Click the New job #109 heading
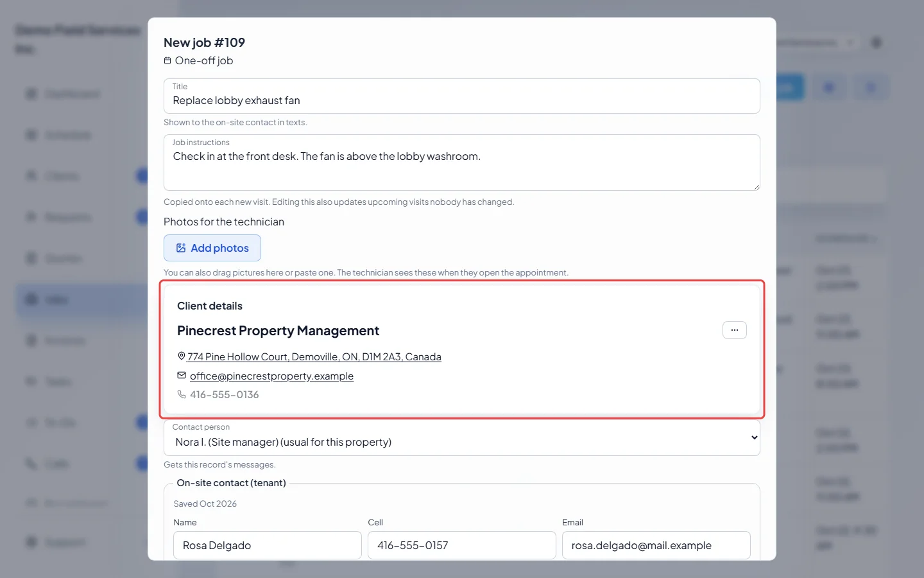924x578 pixels. pyautogui.click(x=204, y=42)
